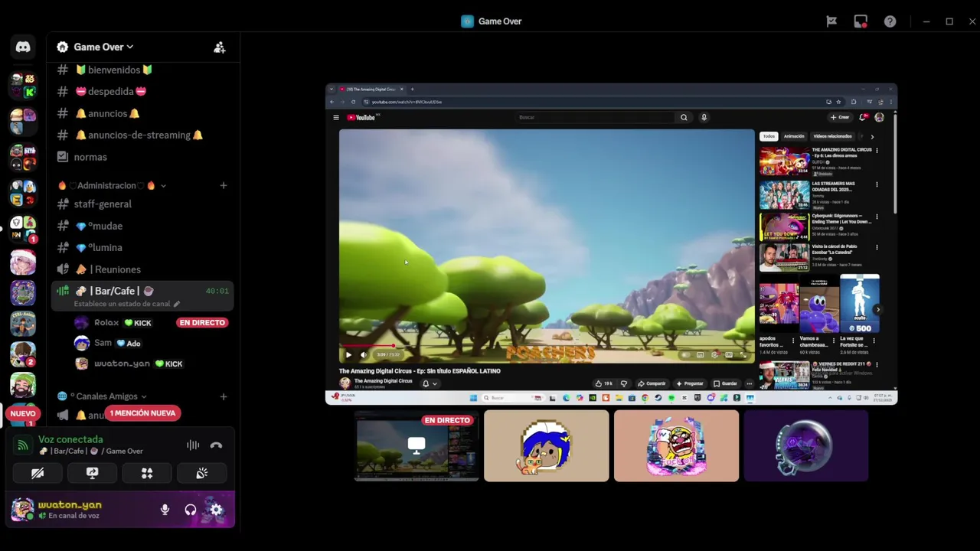The height and width of the screenshot is (551, 980).
Task: Click Rolox's EN DIRECTO live badge
Action: click(202, 323)
